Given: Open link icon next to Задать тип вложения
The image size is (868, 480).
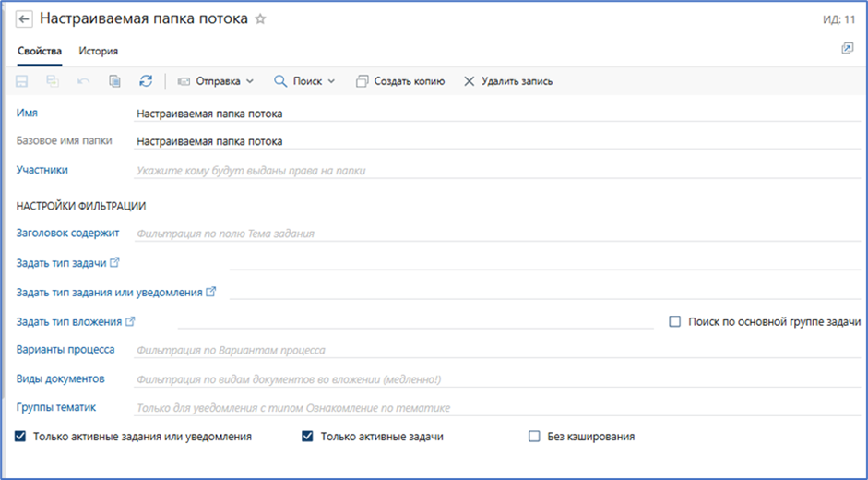Looking at the screenshot, I should tap(130, 321).
